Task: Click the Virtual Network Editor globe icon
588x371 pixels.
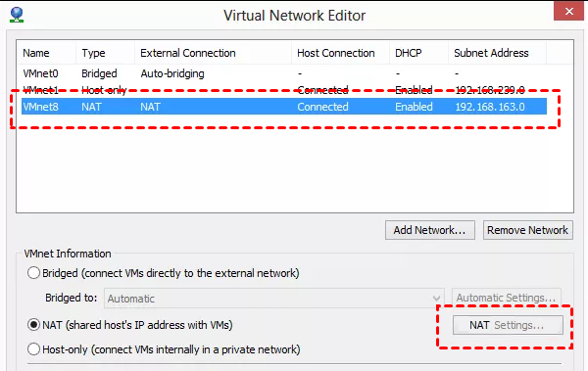Action: [17, 15]
